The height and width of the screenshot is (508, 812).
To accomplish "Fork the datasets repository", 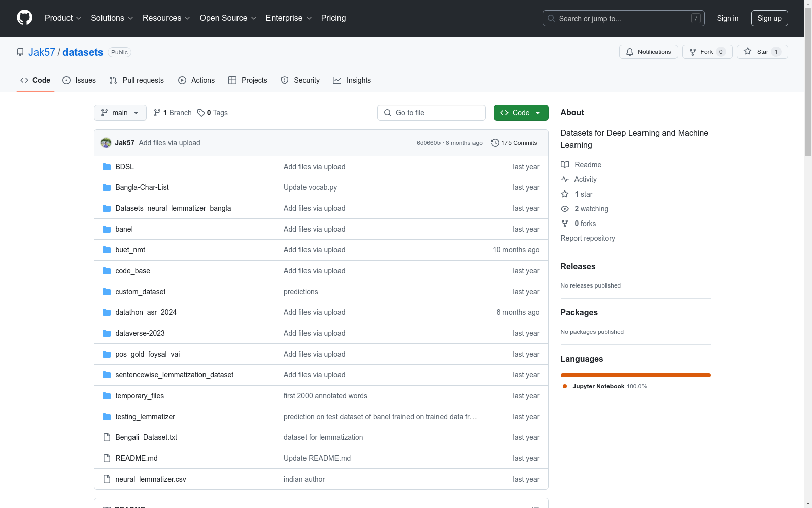I will point(707,52).
